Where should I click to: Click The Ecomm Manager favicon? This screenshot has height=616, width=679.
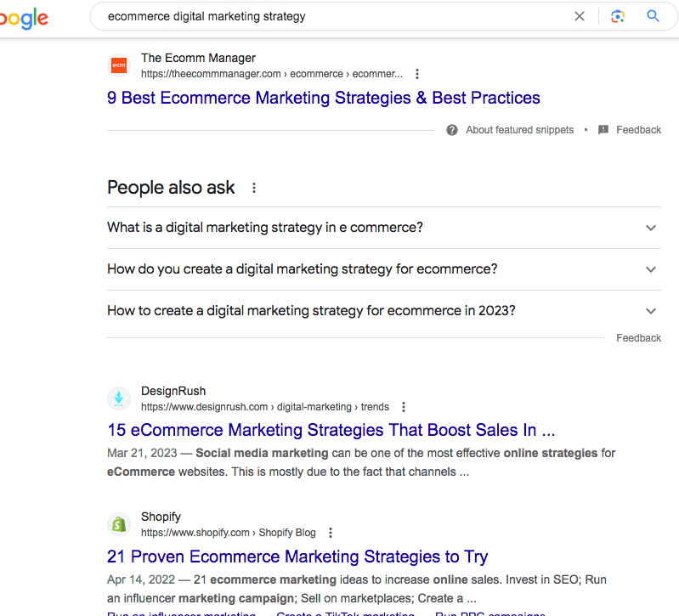[119, 65]
